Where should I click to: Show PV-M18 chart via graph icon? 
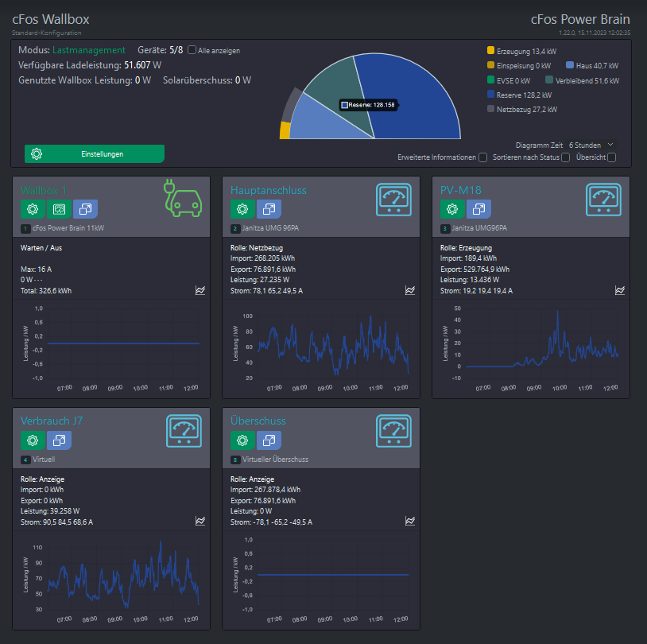(x=620, y=290)
